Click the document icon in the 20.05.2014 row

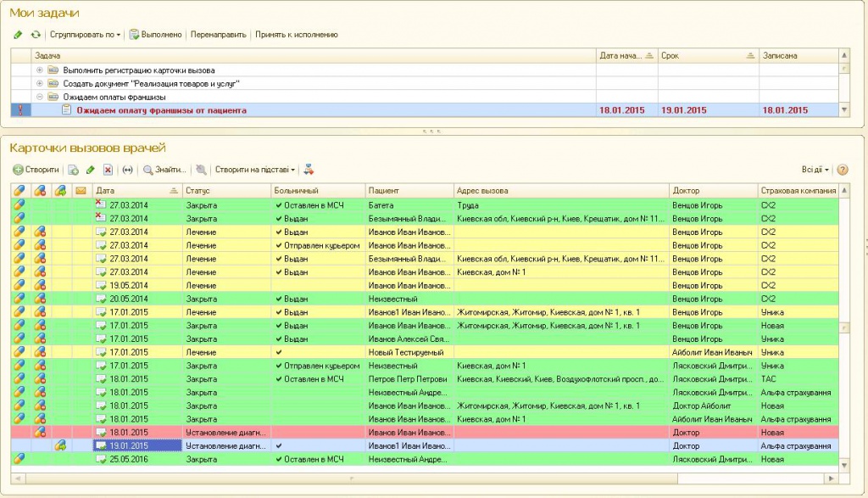[101, 299]
